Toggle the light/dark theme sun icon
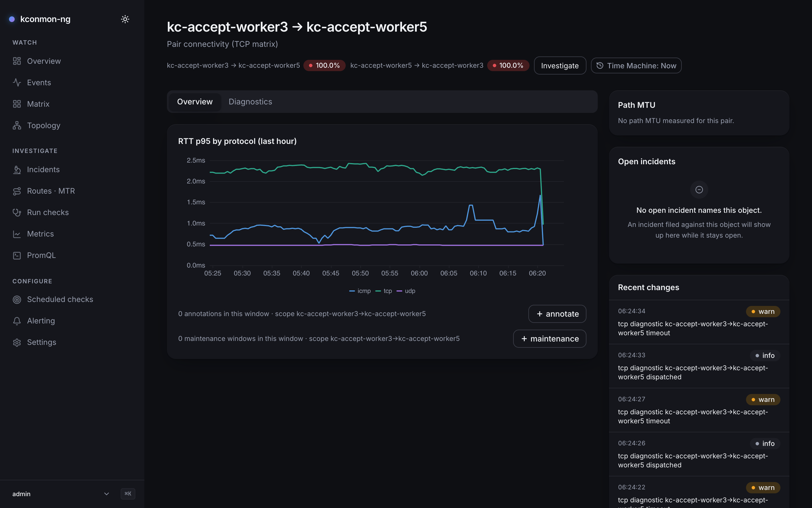 pos(125,19)
